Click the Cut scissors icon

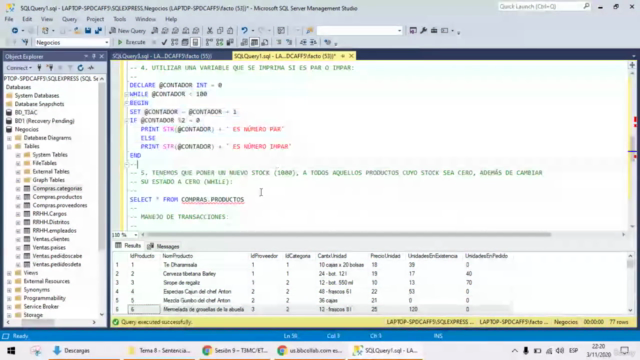tap(210, 31)
